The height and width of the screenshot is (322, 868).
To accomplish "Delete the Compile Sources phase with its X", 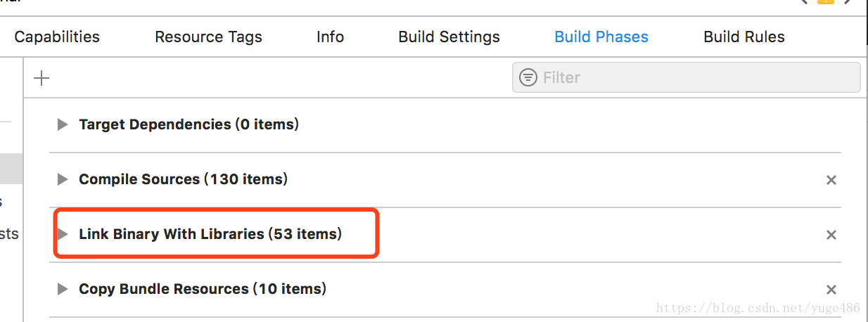I will (831, 180).
